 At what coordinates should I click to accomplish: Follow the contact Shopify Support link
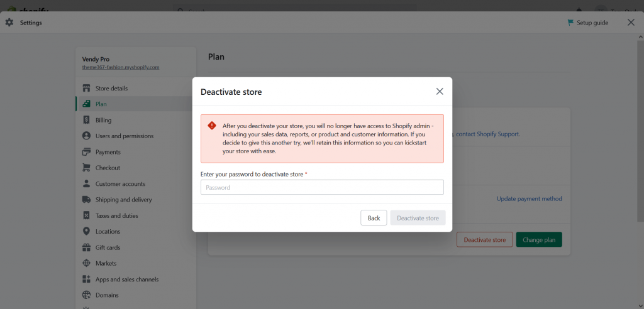(x=488, y=134)
